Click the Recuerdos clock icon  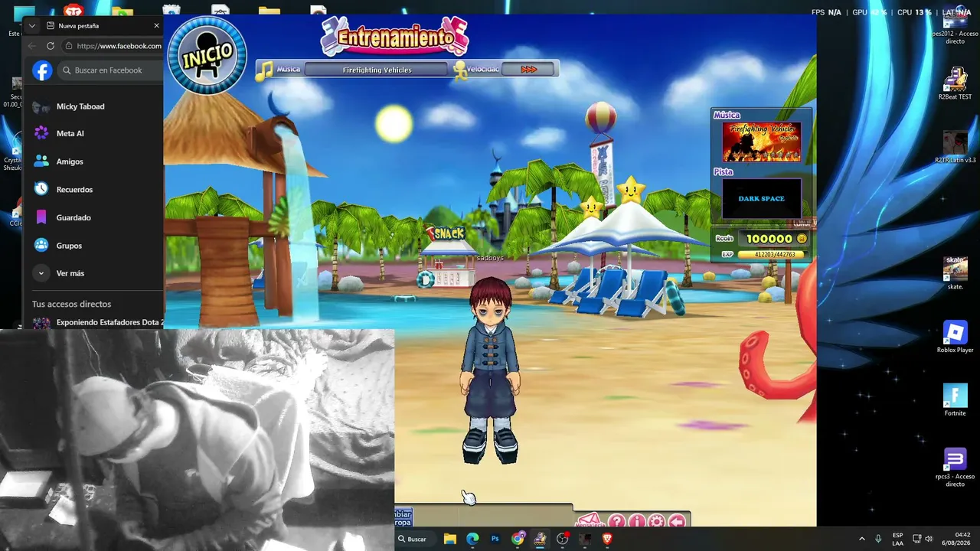pyautogui.click(x=41, y=189)
